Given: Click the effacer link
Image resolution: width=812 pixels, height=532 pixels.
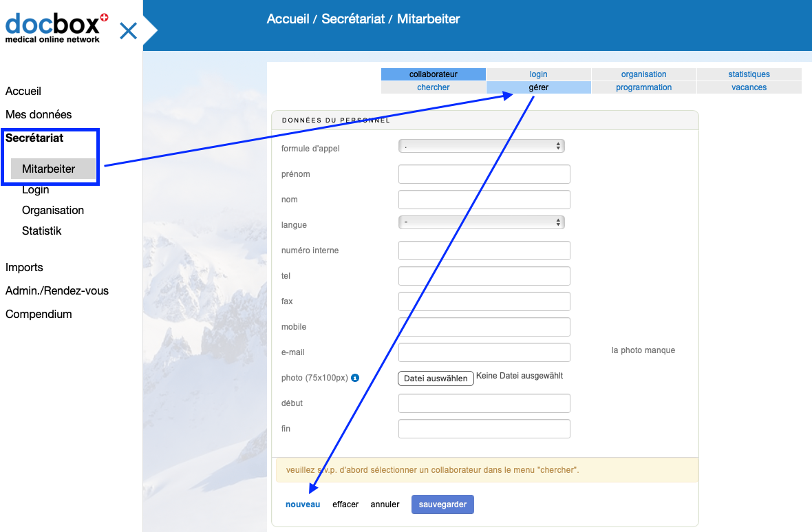Looking at the screenshot, I should click(x=345, y=504).
